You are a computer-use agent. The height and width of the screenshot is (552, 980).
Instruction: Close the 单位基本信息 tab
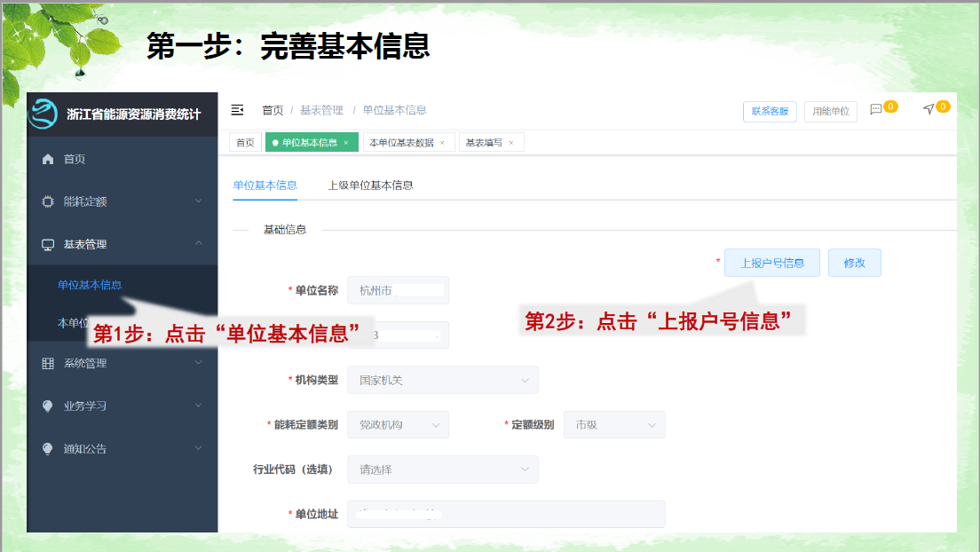click(x=345, y=143)
